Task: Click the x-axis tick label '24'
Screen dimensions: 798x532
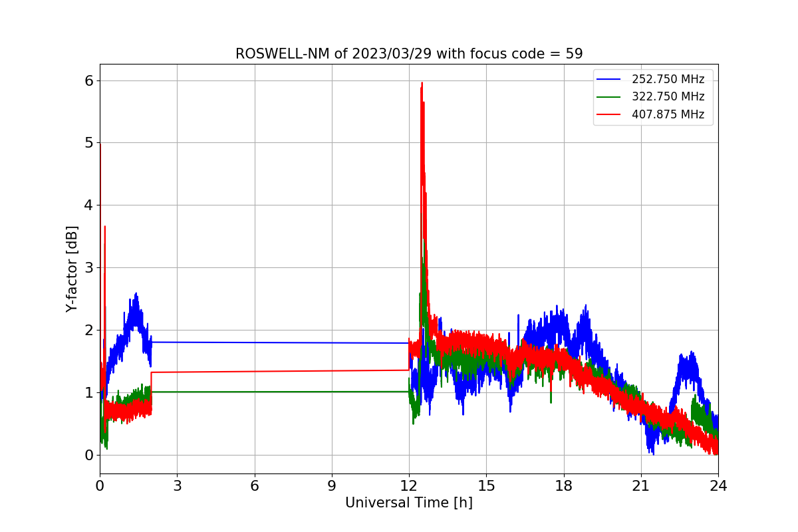Action: point(718,486)
